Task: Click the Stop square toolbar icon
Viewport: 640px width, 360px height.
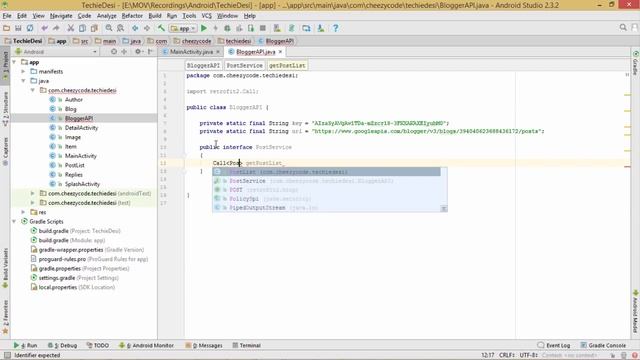Action: click(263, 28)
